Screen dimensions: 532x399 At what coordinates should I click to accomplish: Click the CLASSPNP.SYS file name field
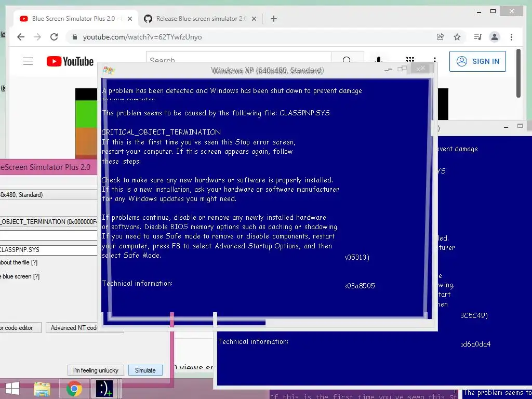[x=48, y=250]
